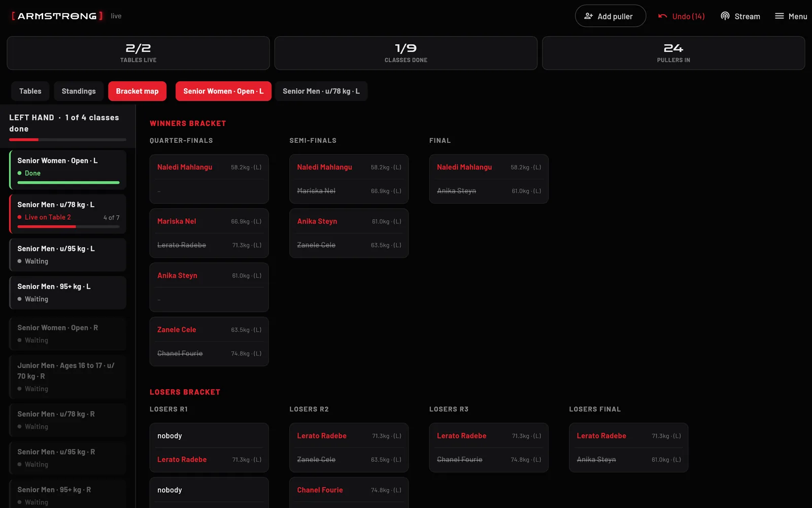Viewport: 812px width, 508px height.
Task: Select Senior Men 95+ kg R class
Action: click(68, 494)
